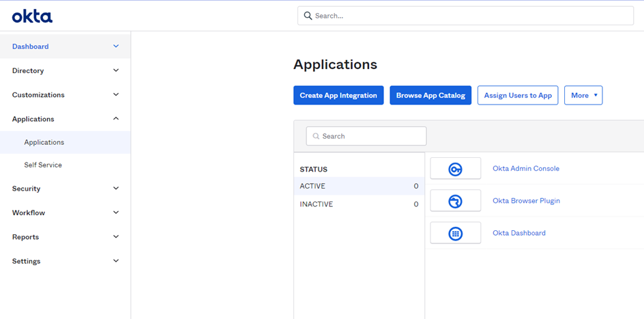644x319 pixels.
Task: Expand the Security section chevron
Action: click(x=116, y=189)
